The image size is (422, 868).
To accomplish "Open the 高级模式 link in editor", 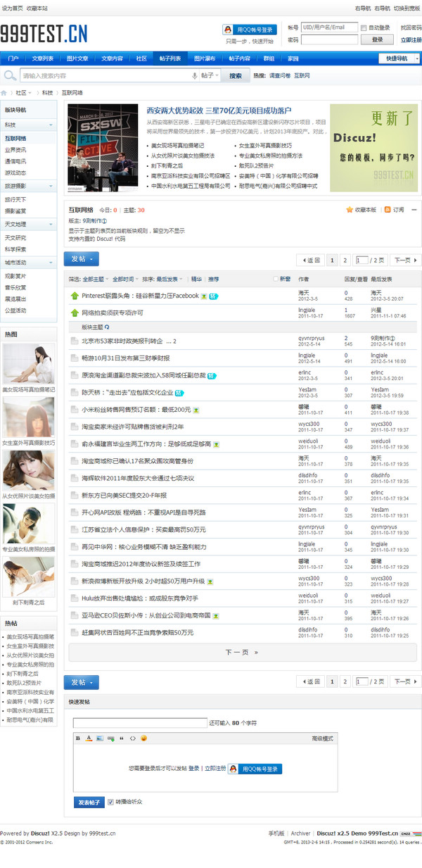I will point(322,738).
